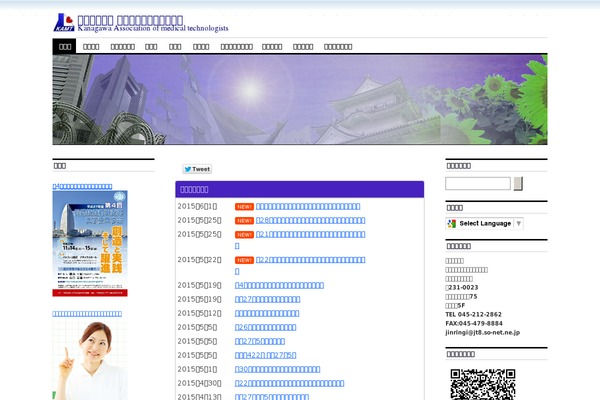Click the purple skyline and castle header banner
The height and width of the screenshot is (400, 600).
tap(300, 100)
